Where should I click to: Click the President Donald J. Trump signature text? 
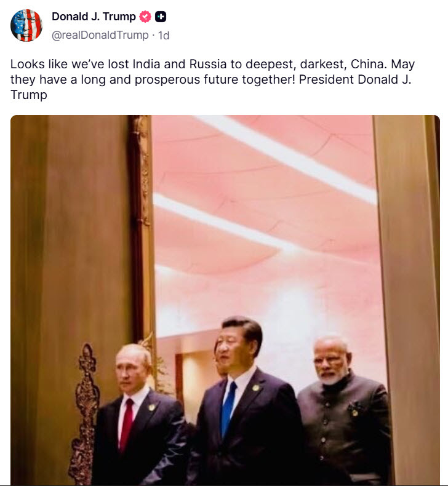211,87
